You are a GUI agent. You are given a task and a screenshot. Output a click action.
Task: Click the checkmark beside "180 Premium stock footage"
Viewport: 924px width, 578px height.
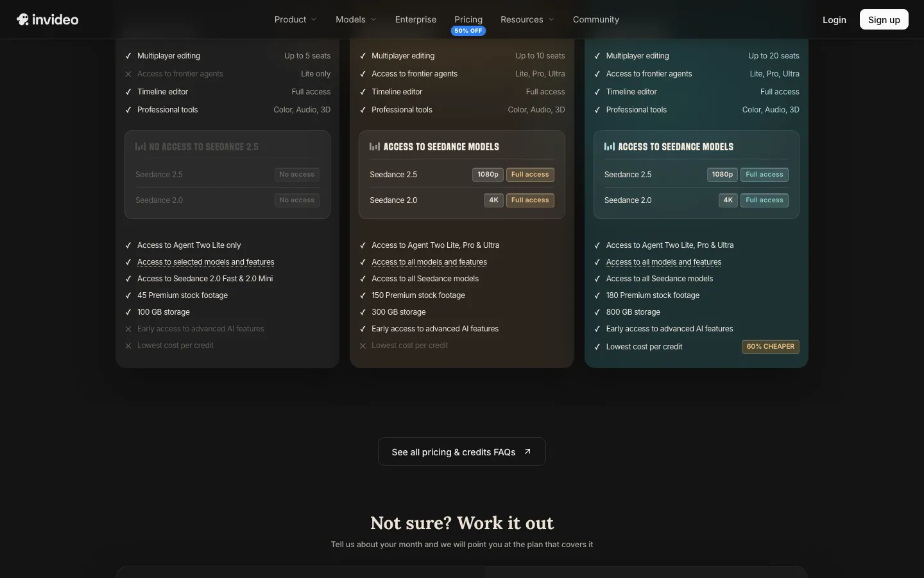(597, 295)
